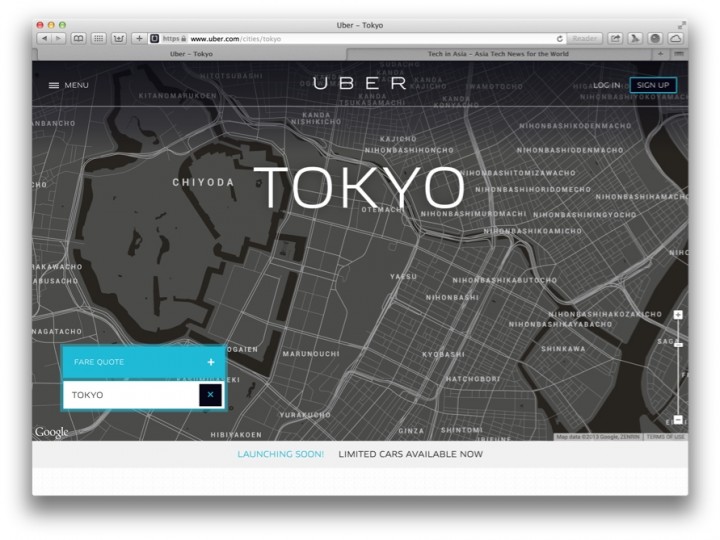720x540 pixels.
Task: Enter full screen with window corner arrows
Action: pyautogui.click(x=681, y=25)
